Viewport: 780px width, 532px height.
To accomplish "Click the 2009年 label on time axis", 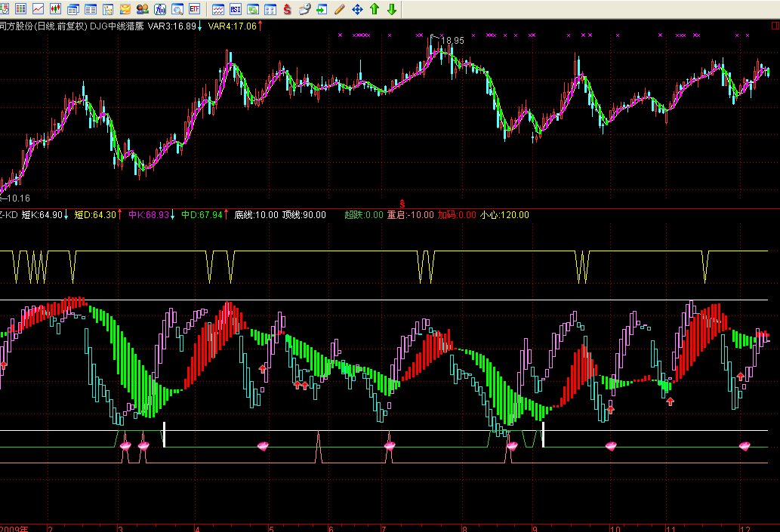I will click(15, 528).
